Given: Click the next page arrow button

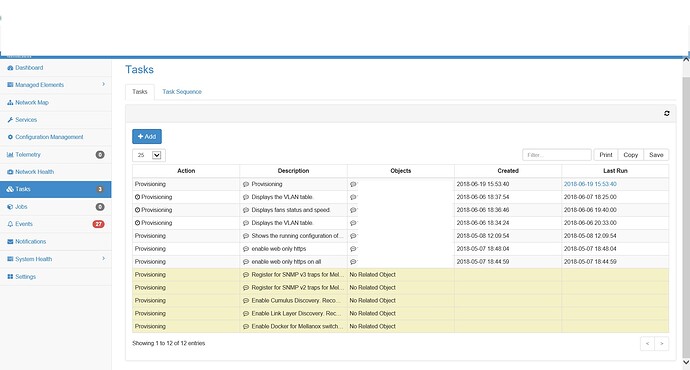Looking at the screenshot, I should [661, 344].
